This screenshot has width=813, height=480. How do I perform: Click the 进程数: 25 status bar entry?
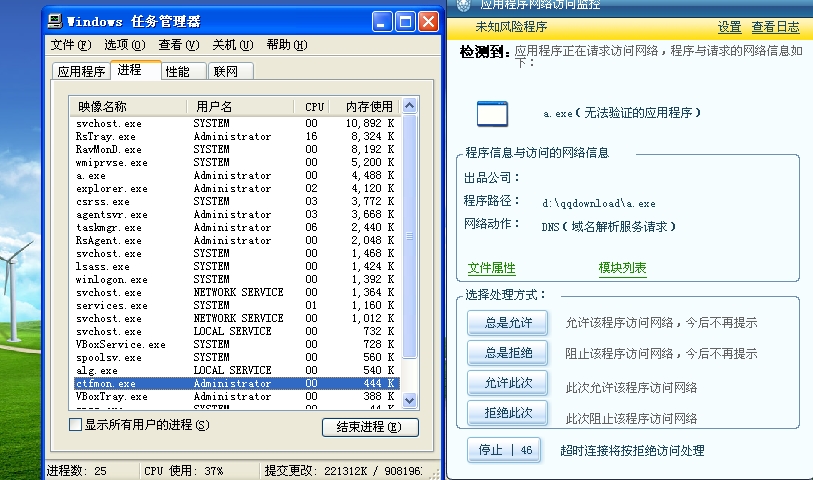(77, 471)
